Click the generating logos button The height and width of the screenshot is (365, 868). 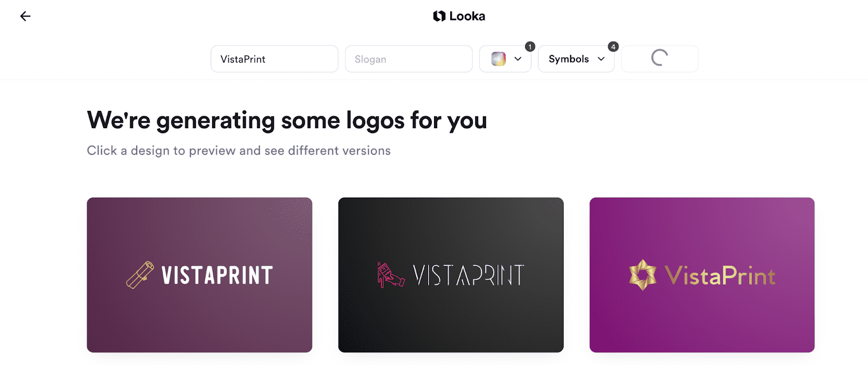pyautogui.click(x=659, y=58)
